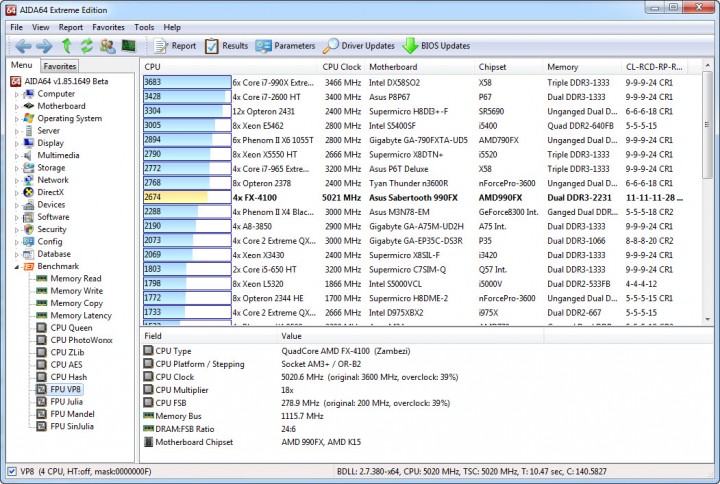Open Parameters from the toolbar
The height and width of the screenshot is (484, 720).
(286, 46)
